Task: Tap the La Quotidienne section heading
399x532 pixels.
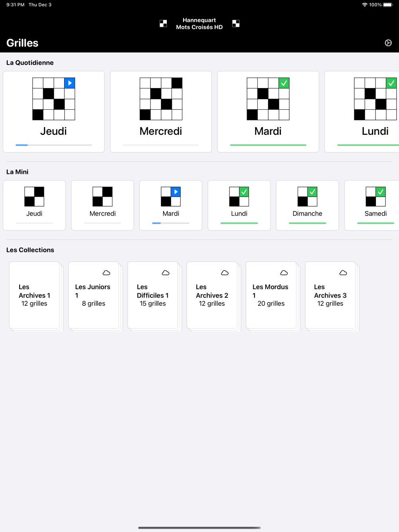Action: point(30,63)
